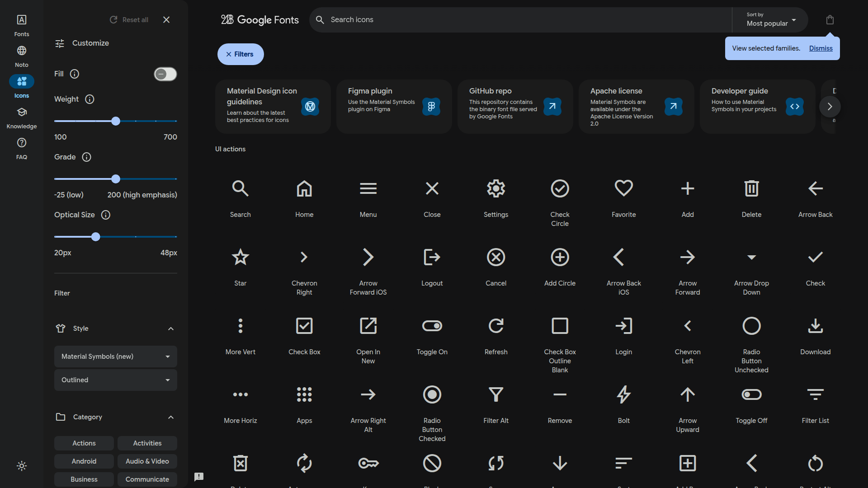This screenshot has height=488, width=868.
Task: Select the Settings gear icon in grid
Action: (x=496, y=188)
